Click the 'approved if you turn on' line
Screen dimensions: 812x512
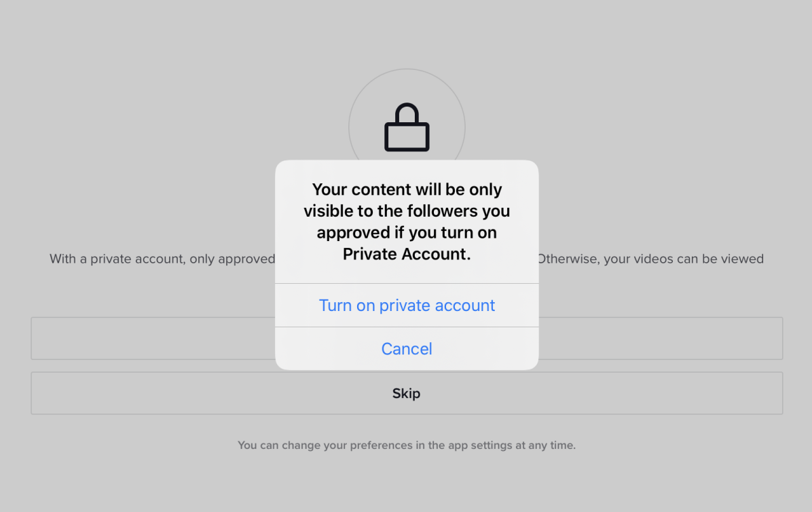click(x=407, y=233)
